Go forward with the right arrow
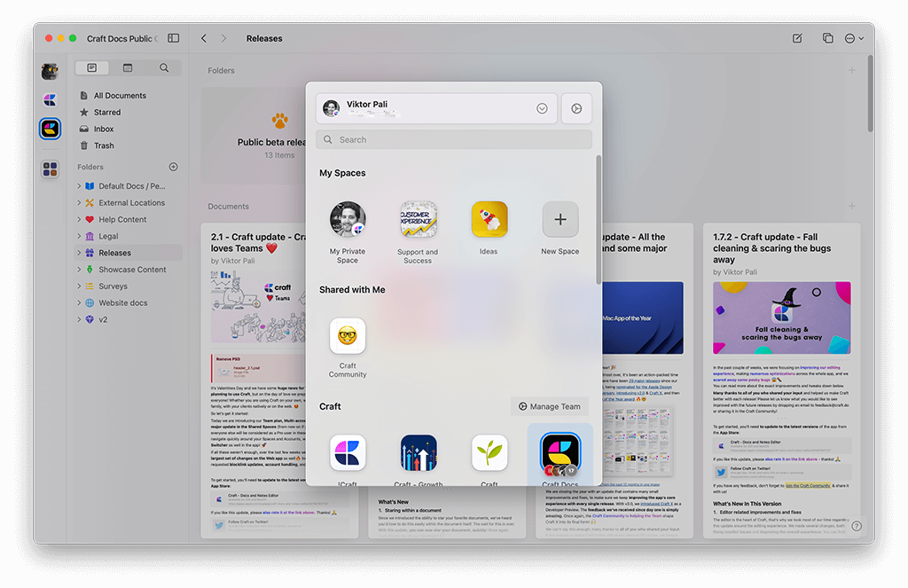The image size is (908, 588). [x=223, y=38]
